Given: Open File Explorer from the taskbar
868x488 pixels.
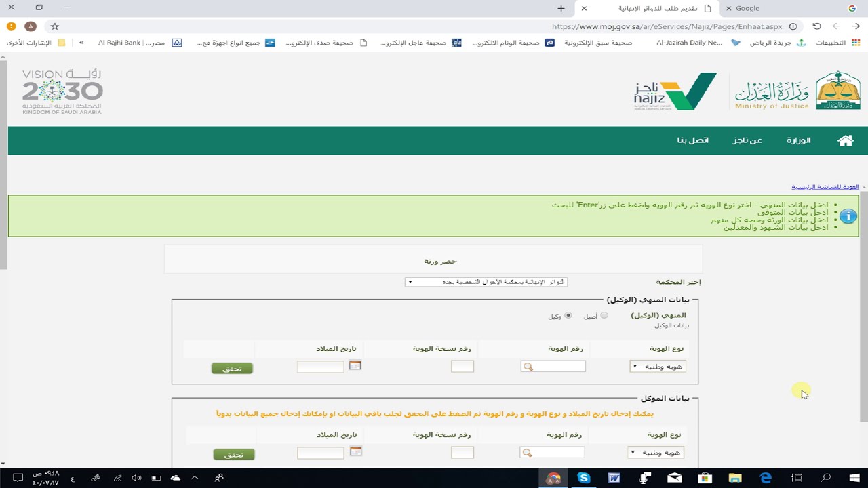Looking at the screenshot, I should [x=735, y=478].
